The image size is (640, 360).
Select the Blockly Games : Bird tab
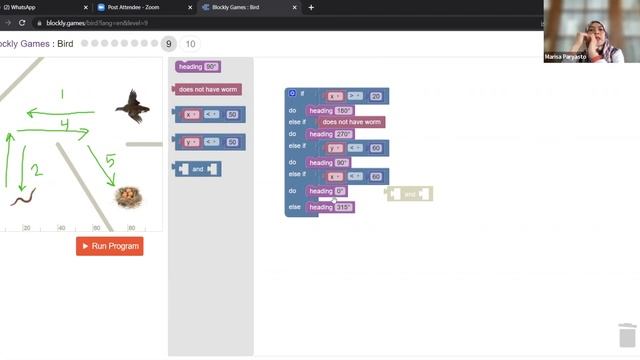(x=249, y=7)
